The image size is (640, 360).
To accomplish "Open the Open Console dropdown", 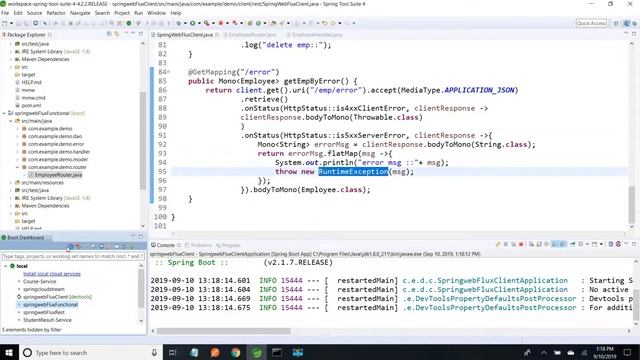I will (601, 244).
